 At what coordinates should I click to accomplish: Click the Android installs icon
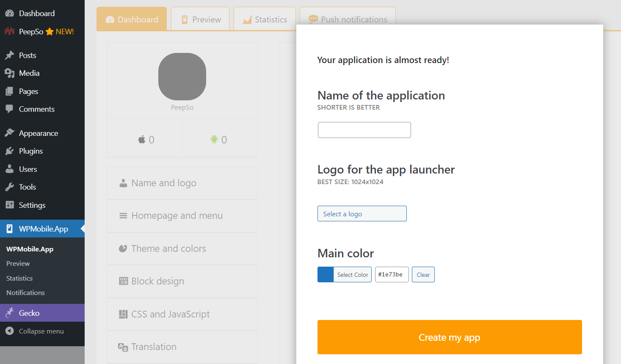[x=214, y=139]
